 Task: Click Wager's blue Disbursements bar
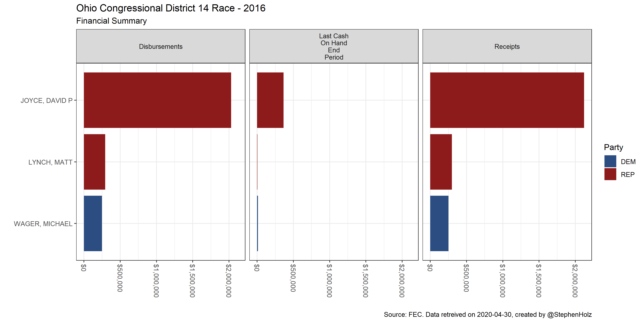pyautogui.click(x=93, y=223)
